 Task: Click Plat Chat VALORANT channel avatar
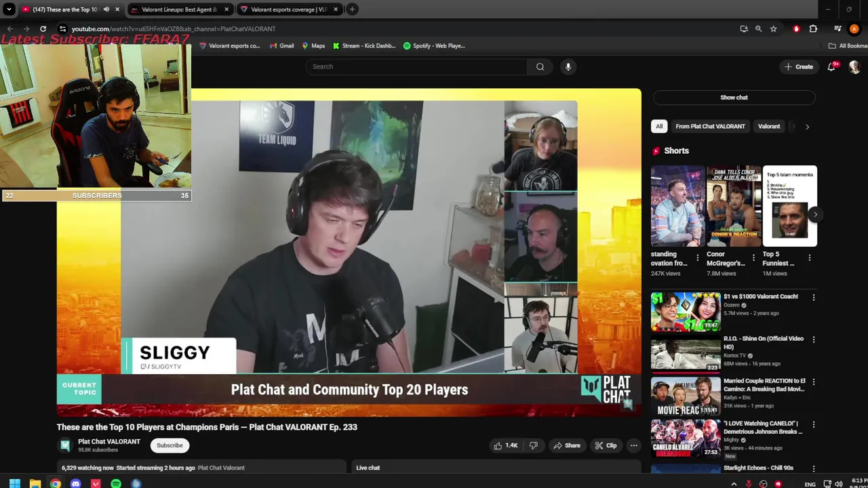[65, 445]
